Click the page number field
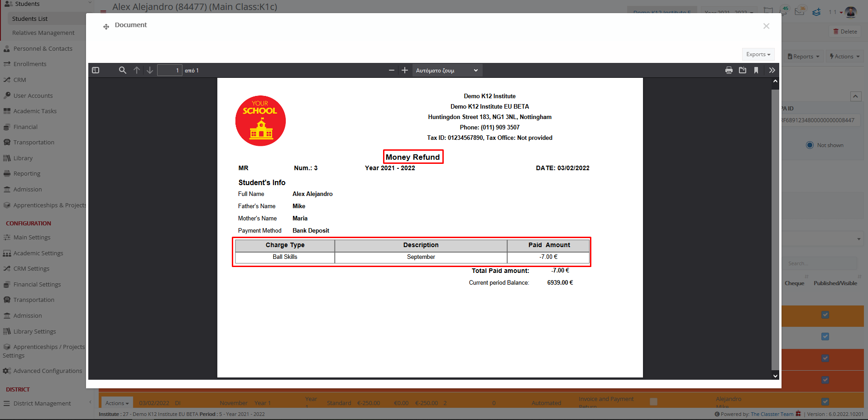 pos(169,70)
